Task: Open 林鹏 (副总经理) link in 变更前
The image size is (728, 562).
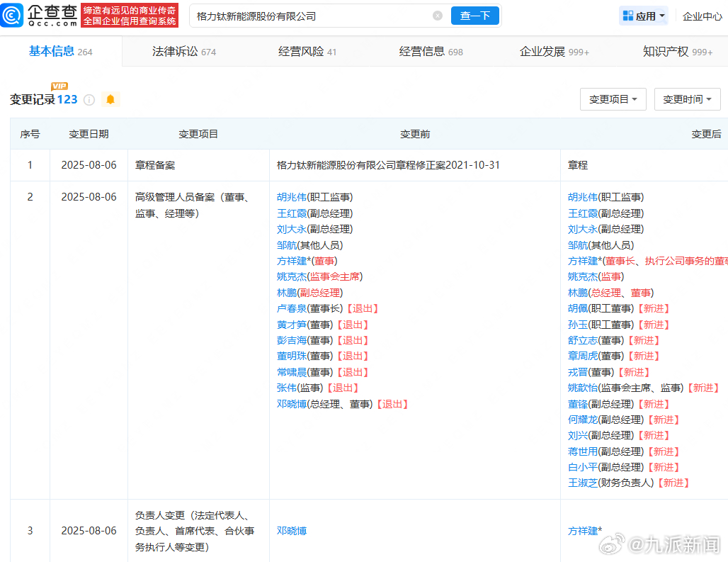Action: 287,293
